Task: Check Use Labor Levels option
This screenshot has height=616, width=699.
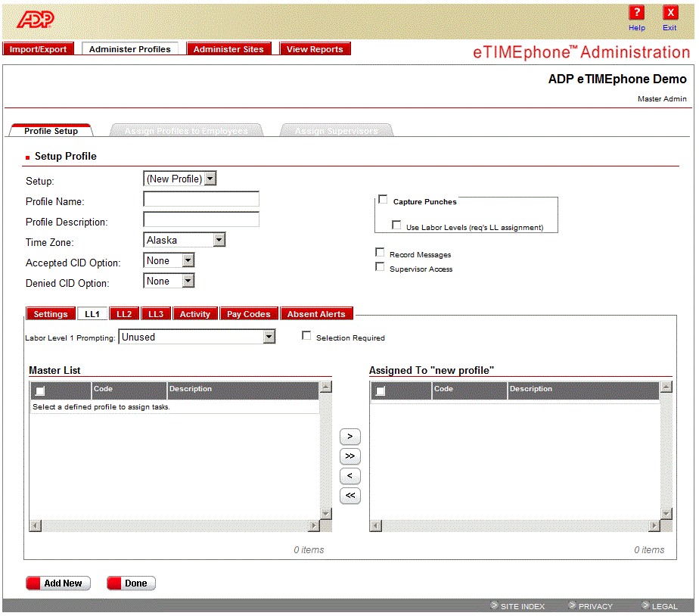Action: tap(396, 224)
